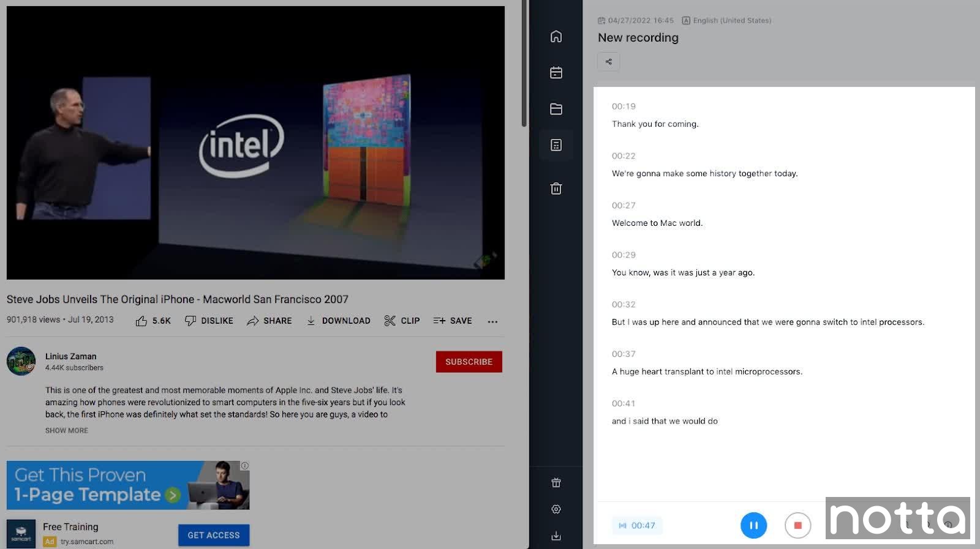The width and height of the screenshot is (980, 549).
Task: Open settings gear in Notta sidebar
Action: (x=556, y=509)
